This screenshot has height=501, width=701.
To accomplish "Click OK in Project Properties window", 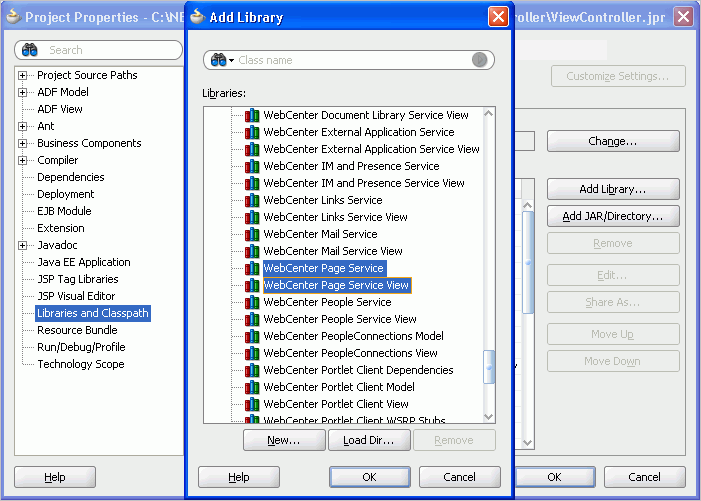I will point(555,477).
